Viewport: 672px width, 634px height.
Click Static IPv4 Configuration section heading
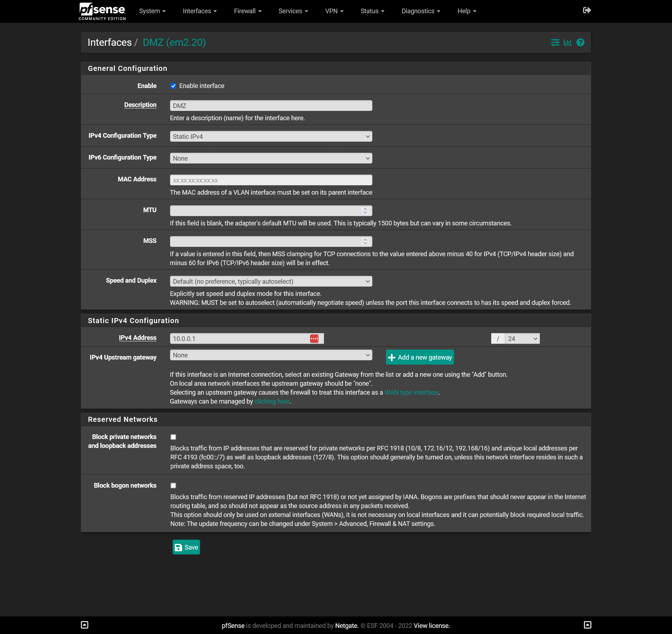click(x=134, y=321)
